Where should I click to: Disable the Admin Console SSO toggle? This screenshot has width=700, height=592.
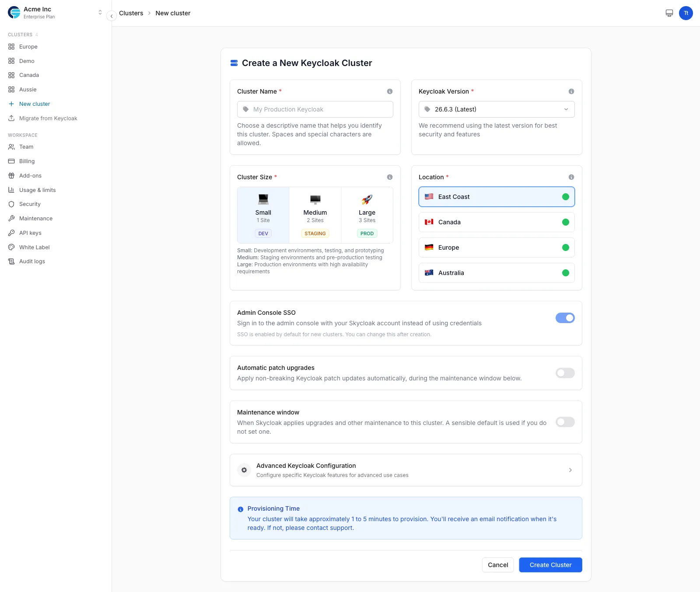click(565, 318)
